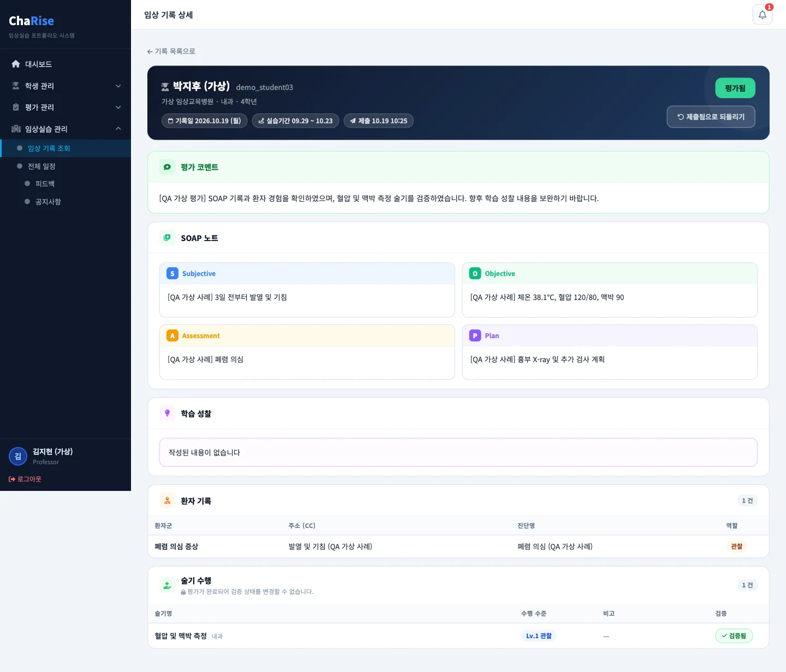Click 제출됨으로 되돌리기 button

tap(711, 117)
